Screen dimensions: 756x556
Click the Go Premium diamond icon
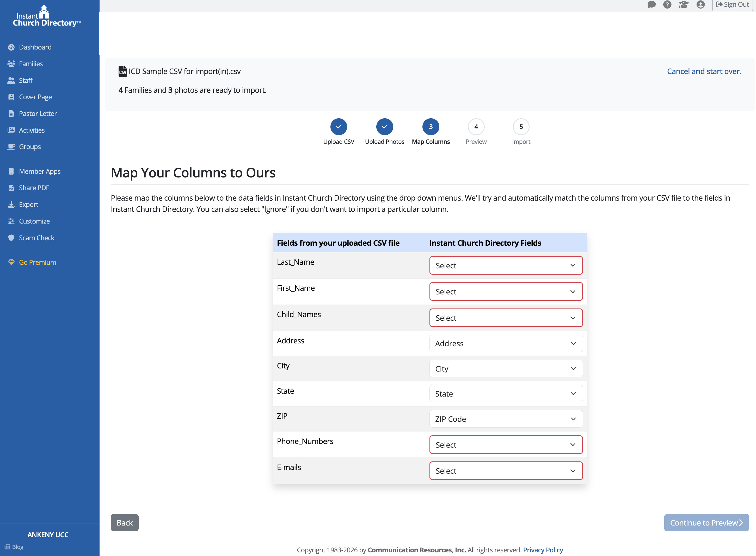[x=11, y=262]
